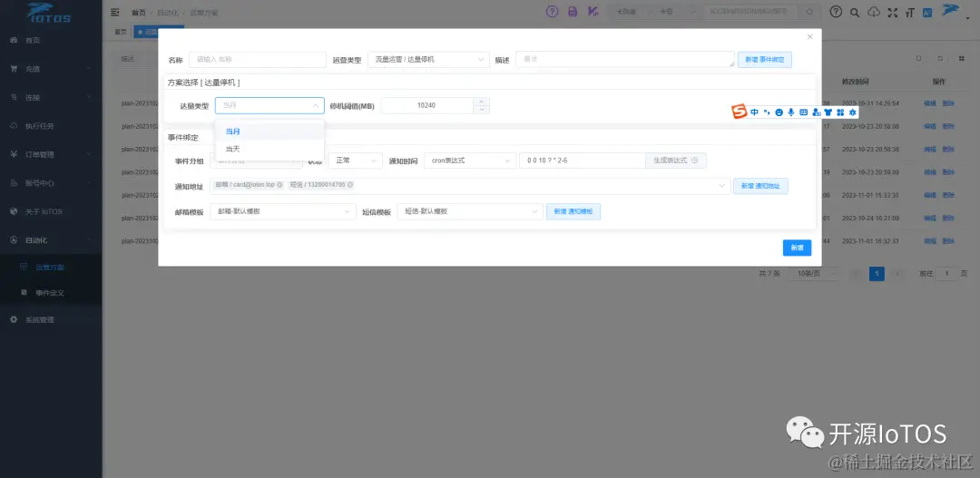The width and height of the screenshot is (980, 478).
Task: Expand 充值 sidebar menu
Action: point(51,69)
